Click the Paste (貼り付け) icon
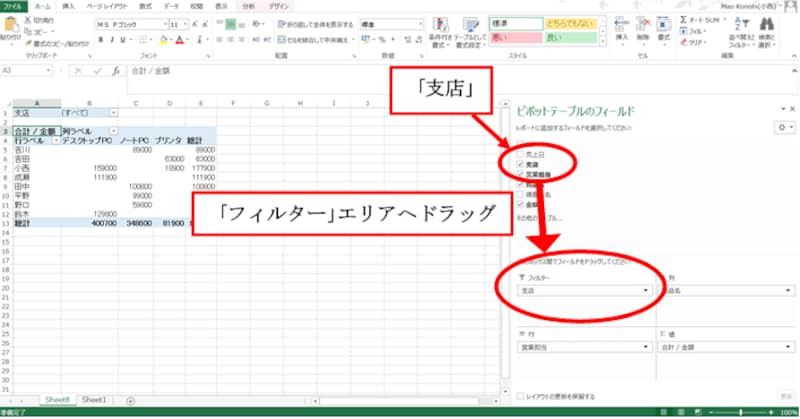This screenshot has height=419, width=800. click(x=10, y=27)
